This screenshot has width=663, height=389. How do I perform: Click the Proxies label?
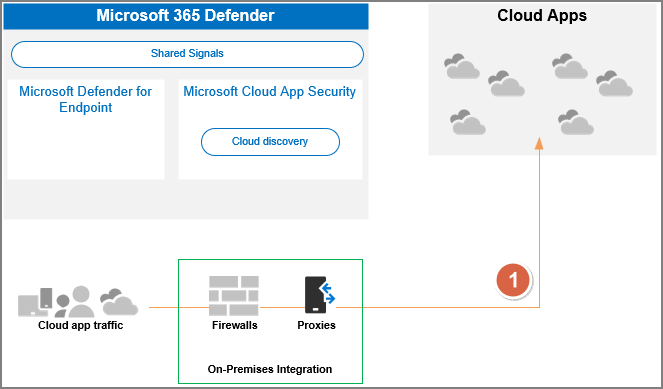click(316, 325)
